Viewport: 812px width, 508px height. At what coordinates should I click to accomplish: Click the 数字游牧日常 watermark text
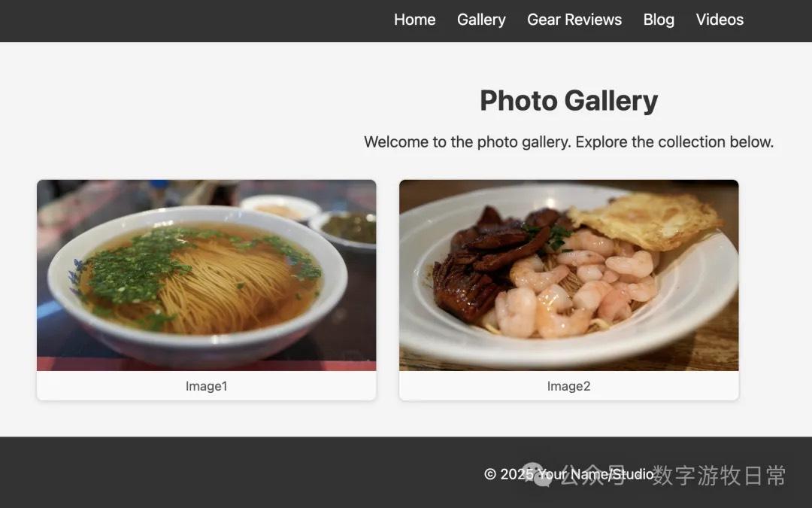tap(720, 476)
